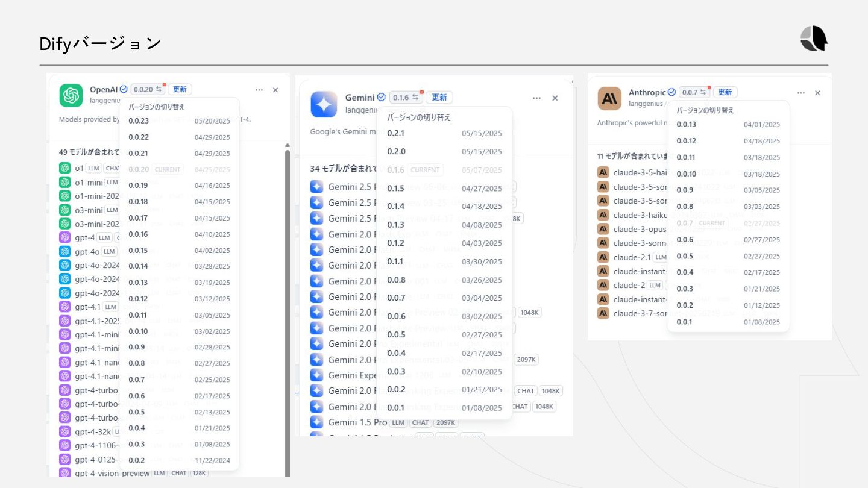This screenshot has height=488, width=868.
Task: Click the o1-mini model icon
Action: coord(64,182)
